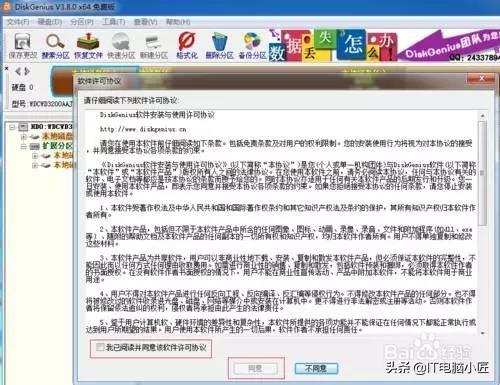The image size is (500, 385).
Task: Select HD0:WDCWD3 disk in tree
Action: (x=51, y=127)
